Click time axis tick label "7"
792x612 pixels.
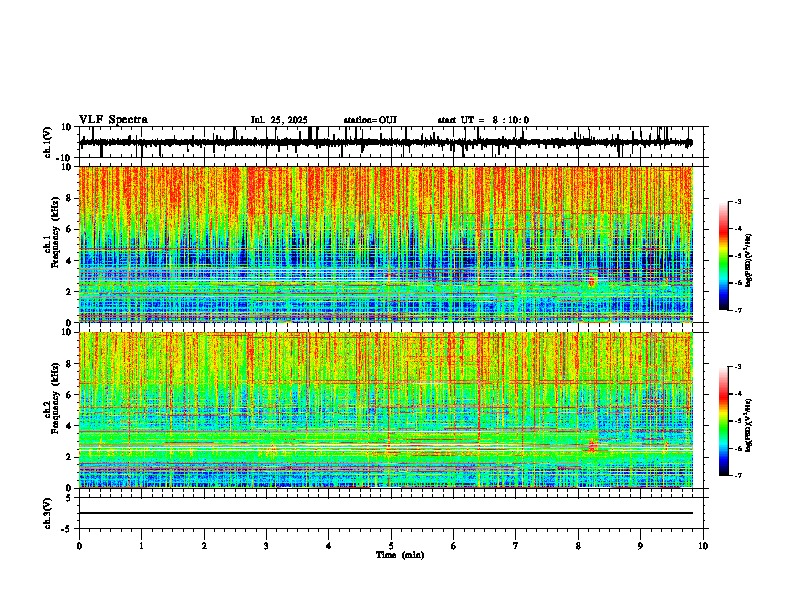pyautogui.click(x=516, y=546)
